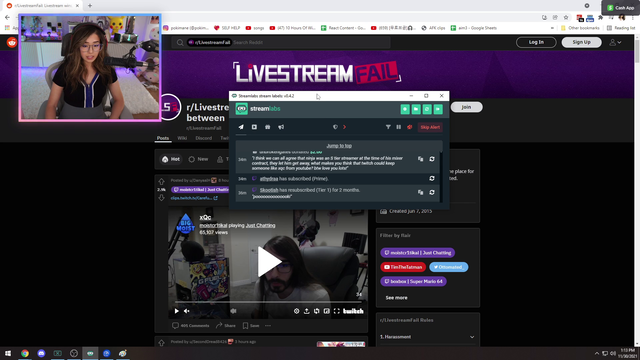Pause the Streamlabs alert queue
Image resolution: width=640 pixels, height=360 pixels.
point(399,127)
